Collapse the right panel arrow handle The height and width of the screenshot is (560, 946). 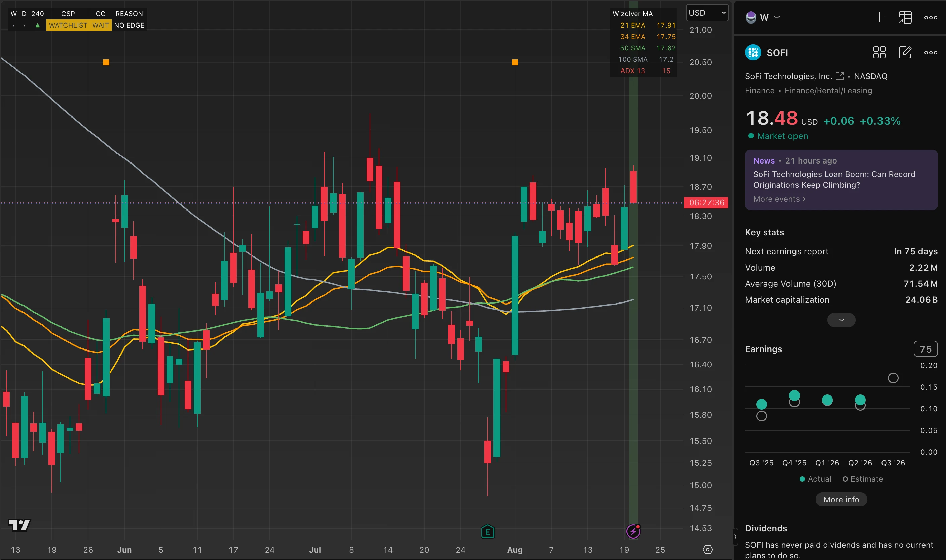click(x=735, y=536)
